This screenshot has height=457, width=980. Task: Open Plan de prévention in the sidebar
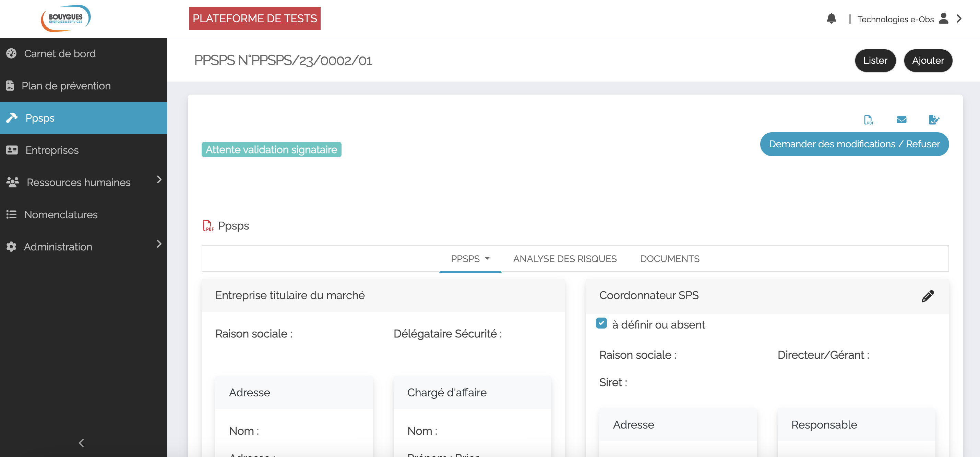(x=66, y=86)
